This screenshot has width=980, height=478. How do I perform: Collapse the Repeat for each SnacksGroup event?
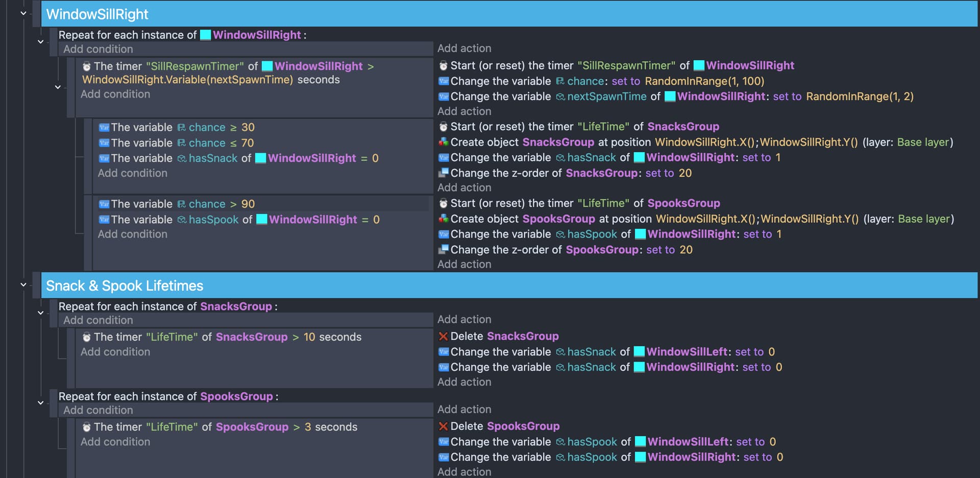pos(40,313)
